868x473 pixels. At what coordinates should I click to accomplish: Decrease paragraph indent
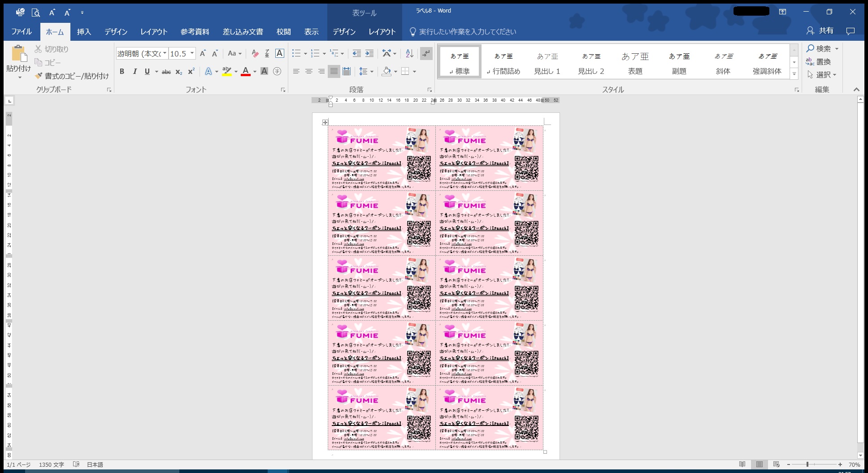[357, 53]
